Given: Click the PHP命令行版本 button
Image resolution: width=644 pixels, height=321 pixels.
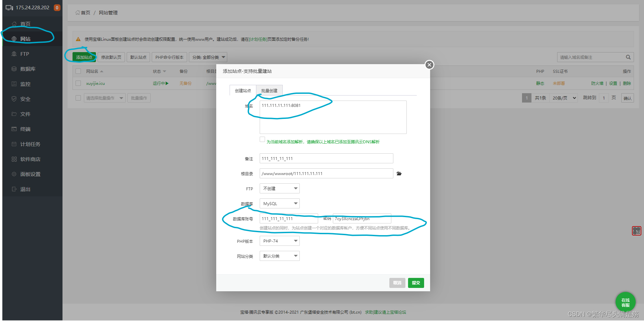Looking at the screenshot, I should pyautogui.click(x=169, y=57).
